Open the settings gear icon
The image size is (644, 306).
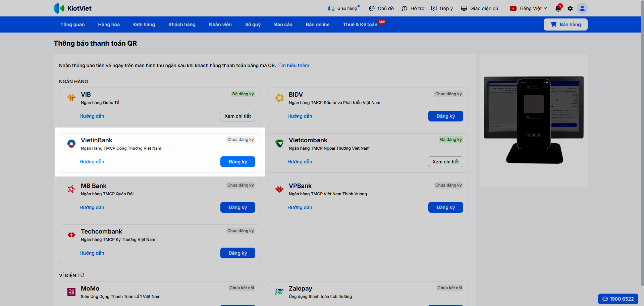(x=570, y=8)
